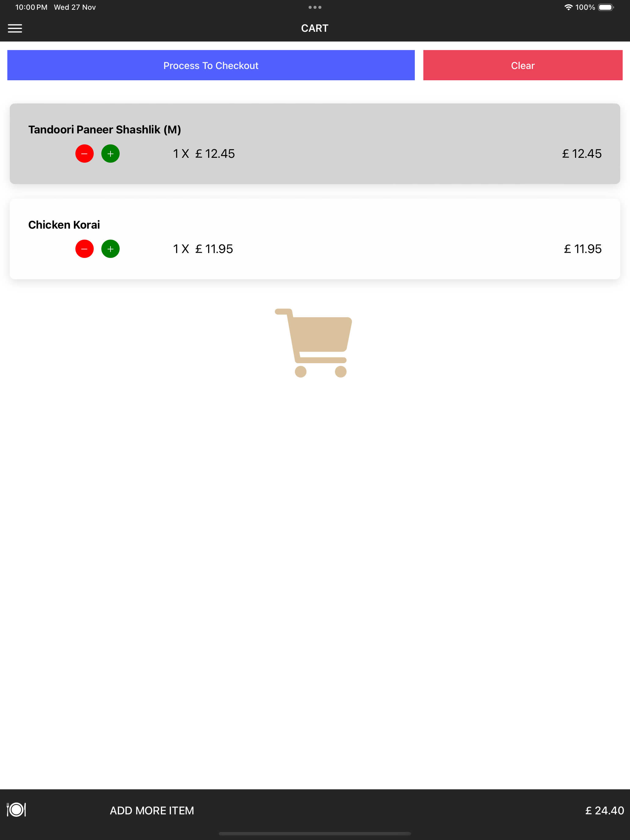Tap the battery indicator
The height and width of the screenshot is (840, 630).
(606, 7)
